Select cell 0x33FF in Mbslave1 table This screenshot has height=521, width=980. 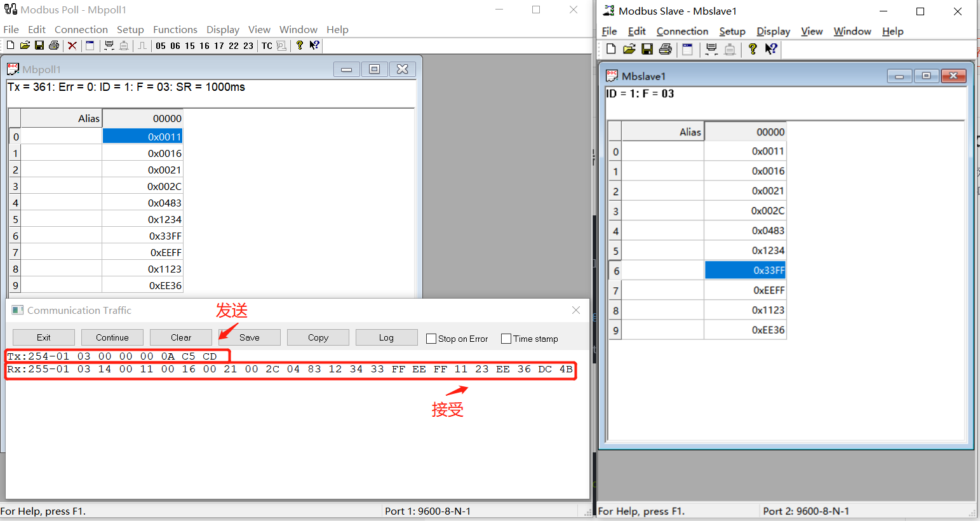745,270
